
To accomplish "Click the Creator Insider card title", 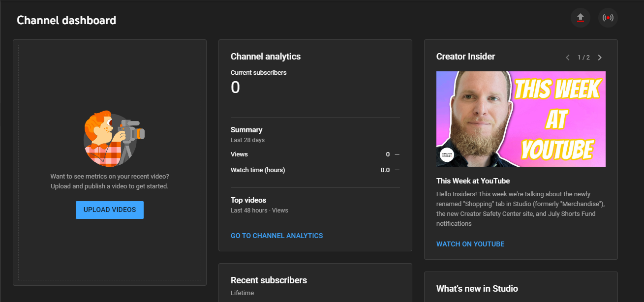I will click(466, 57).
